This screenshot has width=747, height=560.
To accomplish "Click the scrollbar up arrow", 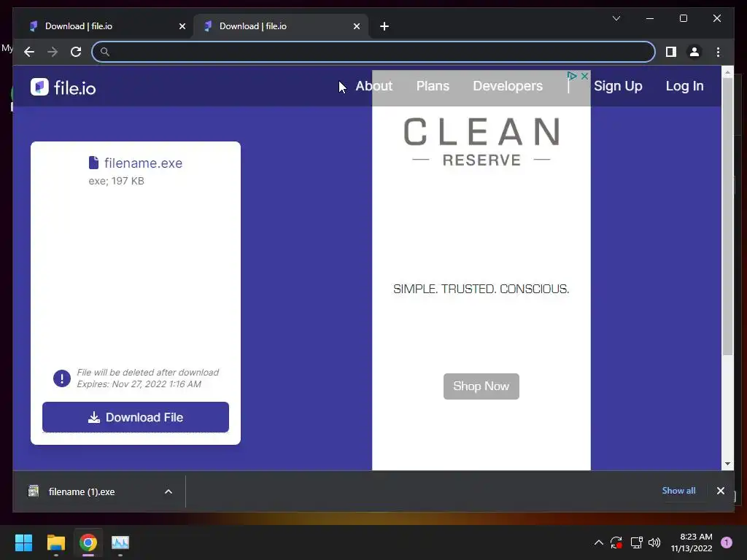I will tap(727, 72).
